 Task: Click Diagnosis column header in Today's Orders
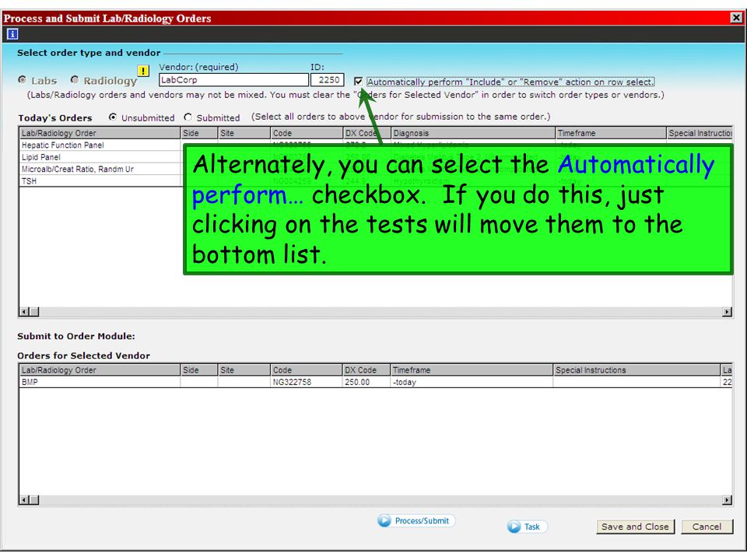point(473,133)
